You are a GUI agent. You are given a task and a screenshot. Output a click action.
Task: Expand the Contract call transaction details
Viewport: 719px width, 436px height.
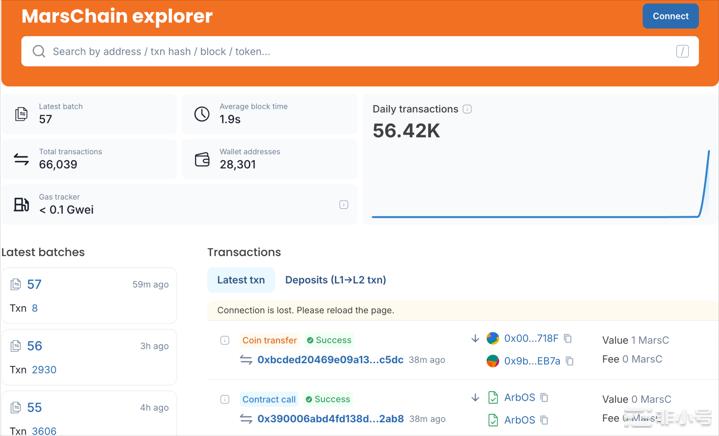(x=225, y=399)
